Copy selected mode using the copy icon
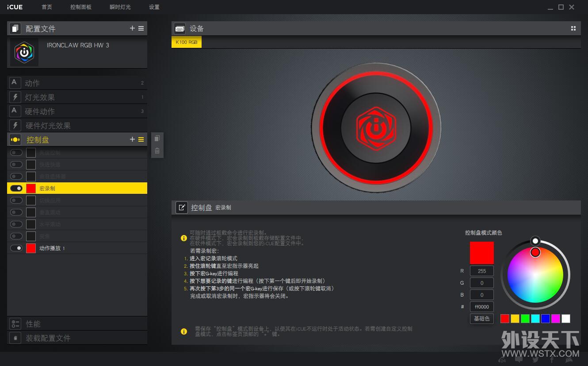The width and height of the screenshot is (588, 366). click(157, 139)
